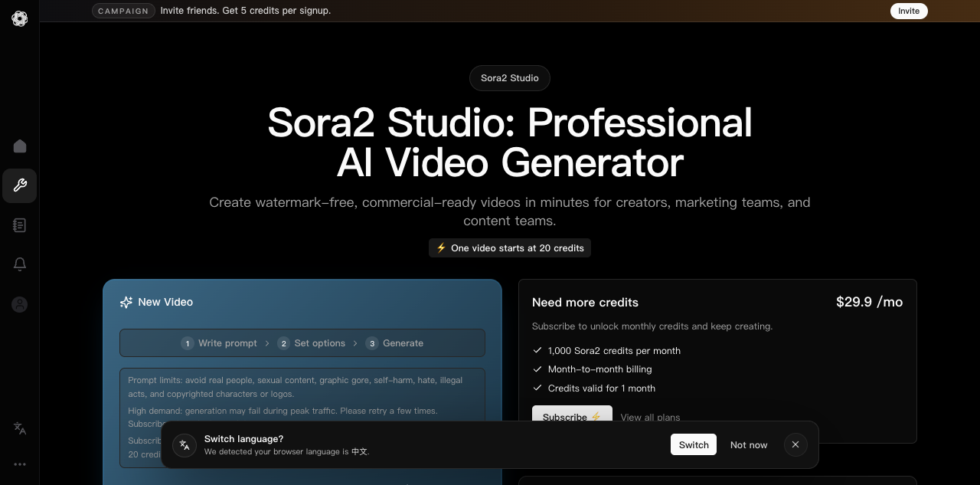Open notifications bell in the sidebar
The image size is (980, 485).
pos(20,264)
